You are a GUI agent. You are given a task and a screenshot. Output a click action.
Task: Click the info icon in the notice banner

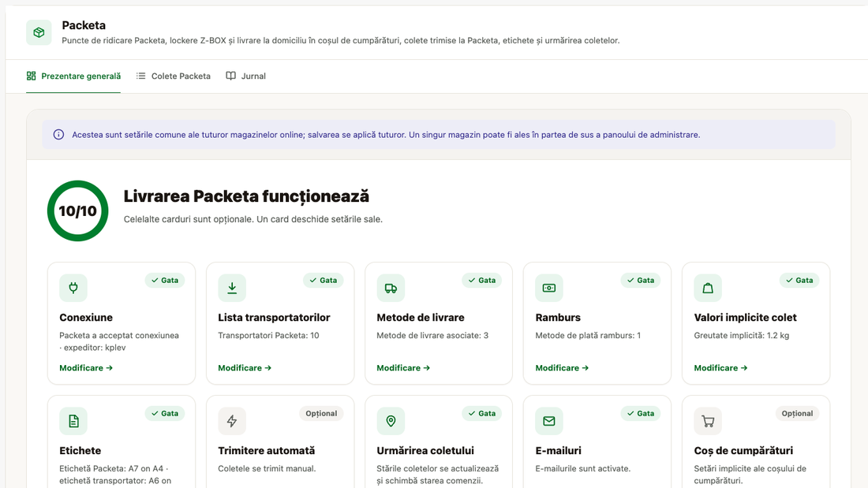[58, 135]
